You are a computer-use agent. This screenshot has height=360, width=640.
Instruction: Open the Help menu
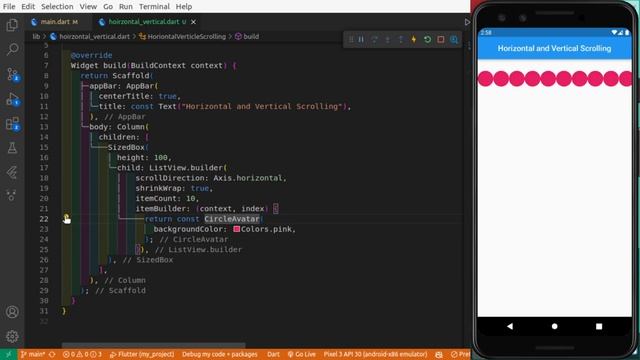pos(184,7)
